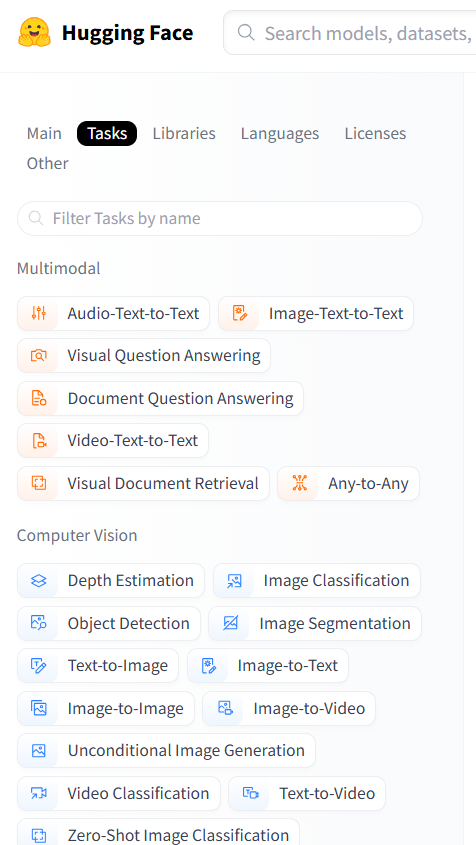
Task: Click the Hugging Face emoji logo
Action: tap(35, 32)
